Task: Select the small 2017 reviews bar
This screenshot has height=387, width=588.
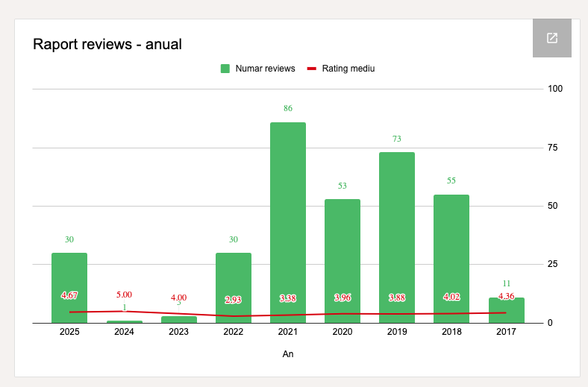Action: pyautogui.click(x=507, y=313)
